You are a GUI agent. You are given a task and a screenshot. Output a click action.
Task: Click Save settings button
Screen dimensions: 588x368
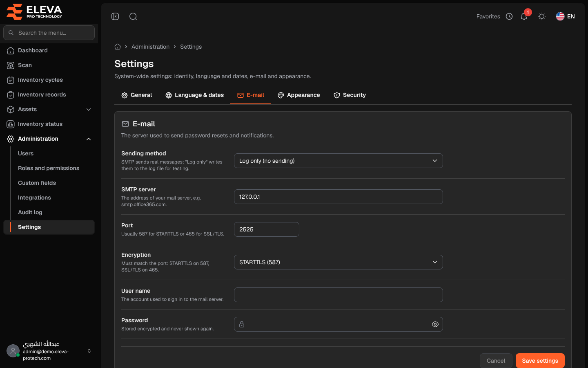[540, 361]
